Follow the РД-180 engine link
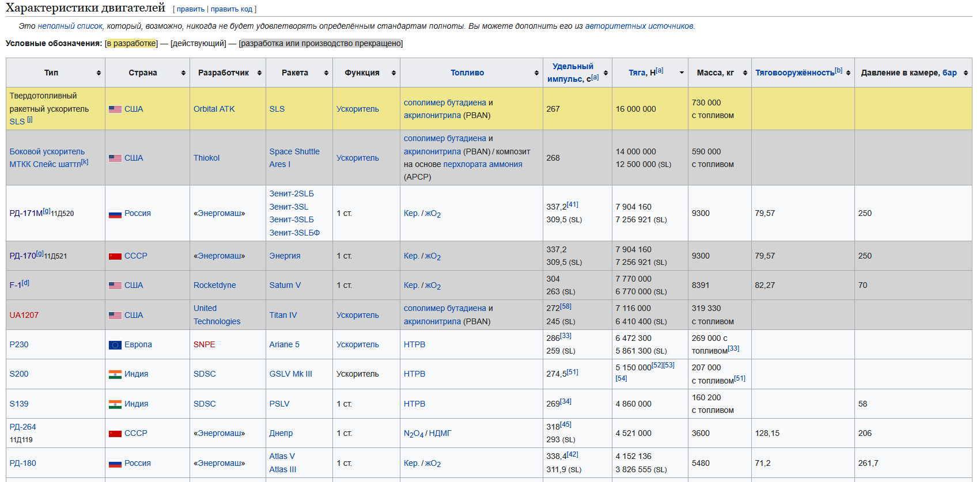980x482 pixels. point(22,463)
